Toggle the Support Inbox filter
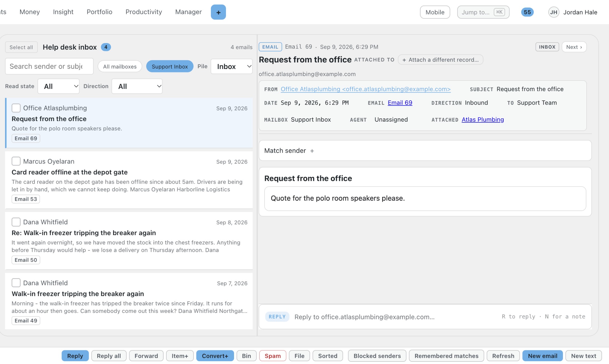This screenshot has height=364, width=609. (x=170, y=67)
